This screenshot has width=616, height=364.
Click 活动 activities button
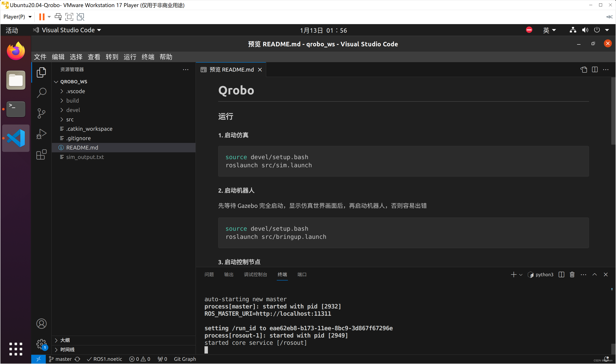[x=12, y=30]
